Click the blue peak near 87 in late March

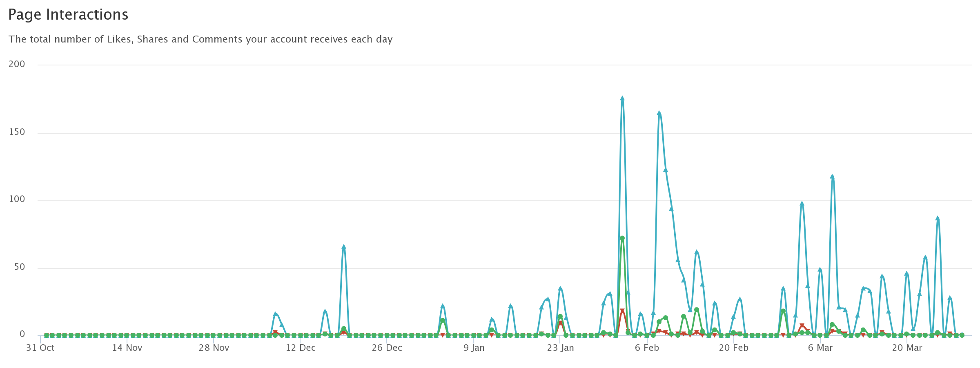(x=938, y=219)
